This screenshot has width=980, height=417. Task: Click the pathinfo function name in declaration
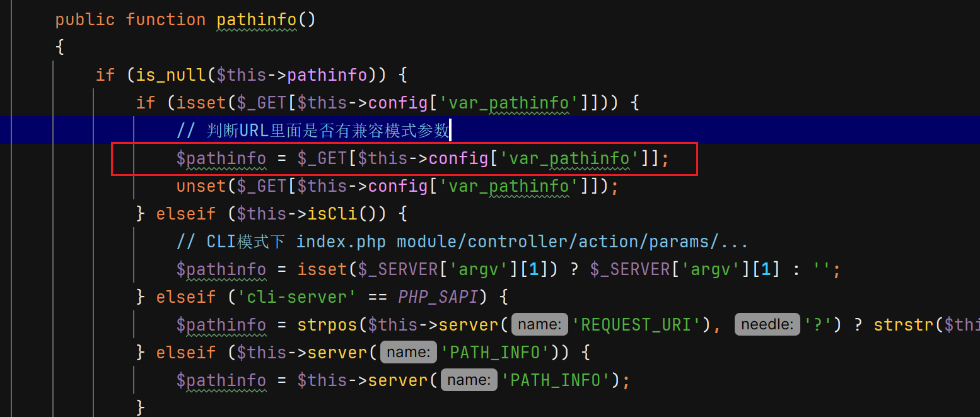(256, 20)
